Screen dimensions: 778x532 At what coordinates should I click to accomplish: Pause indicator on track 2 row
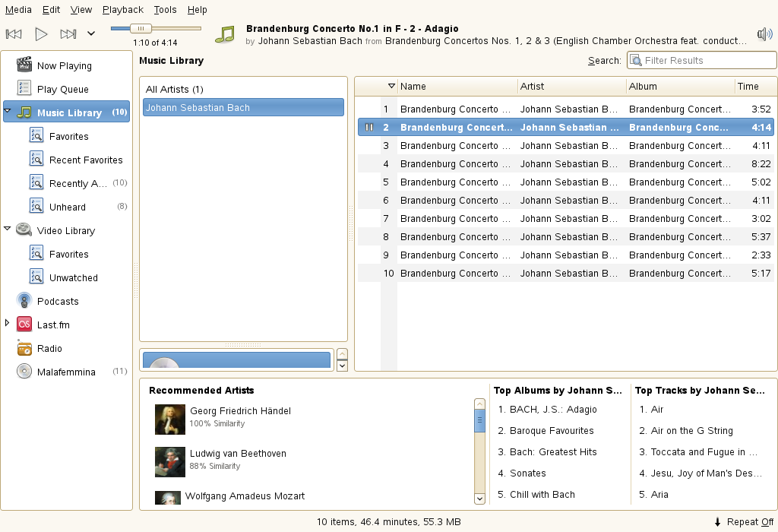[369, 128]
